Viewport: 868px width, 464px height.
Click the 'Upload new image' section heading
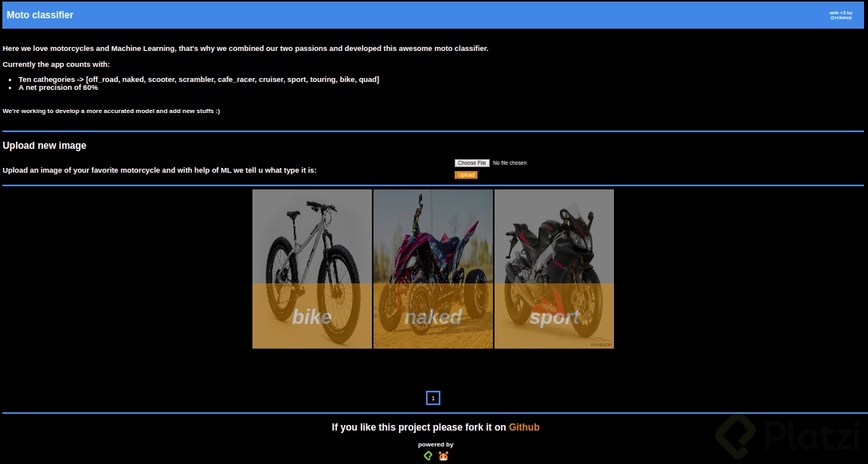coord(45,146)
